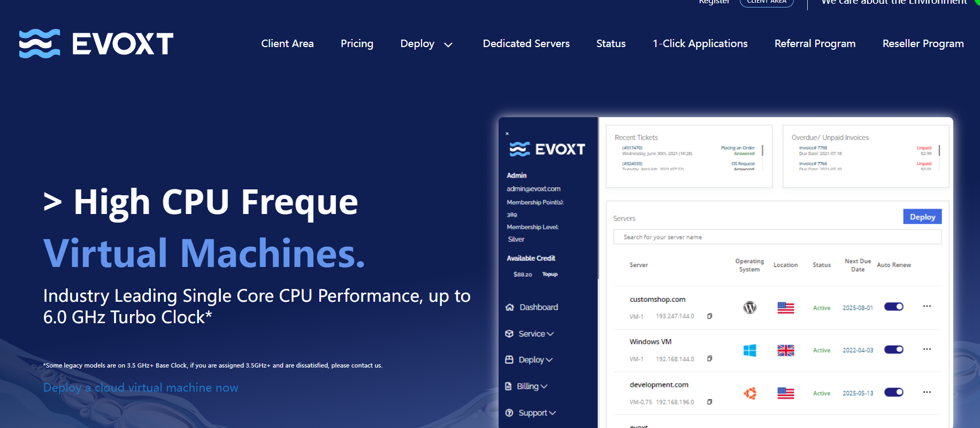Click the US flag for customshop.com
The height and width of the screenshot is (428, 980).
pos(786,308)
